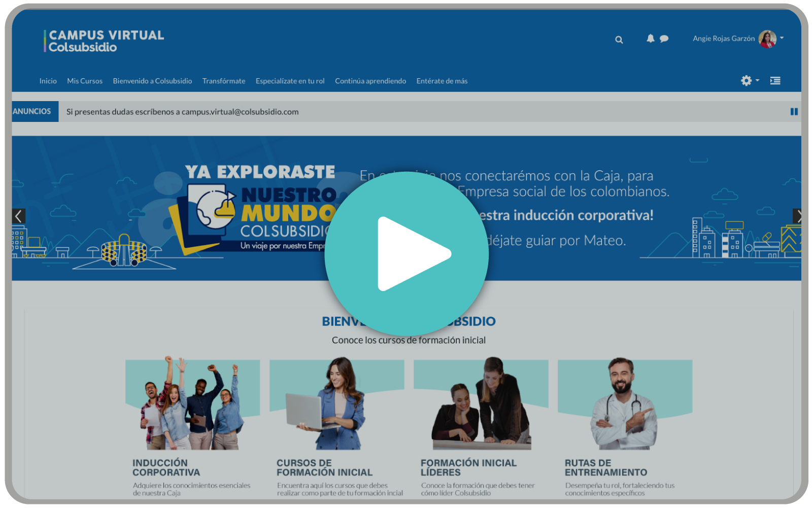Open the Transfórmate menu item
This screenshot has width=812, height=508.
pyautogui.click(x=224, y=81)
